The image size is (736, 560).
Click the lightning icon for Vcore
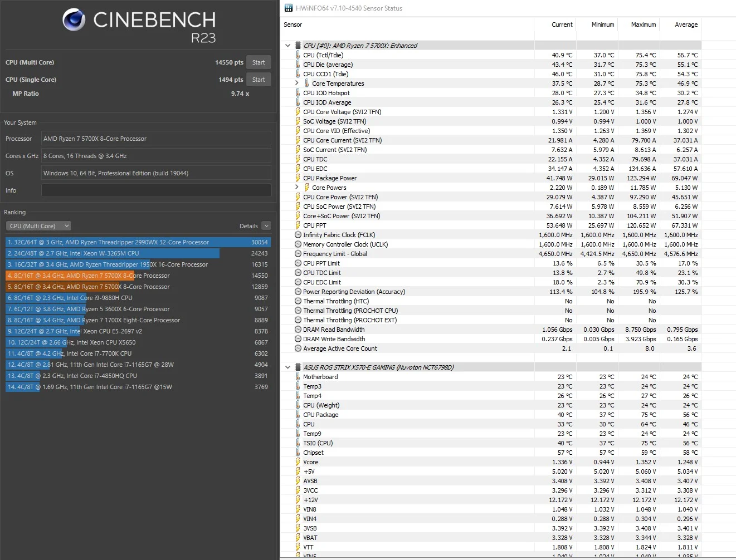click(x=298, y=462)
